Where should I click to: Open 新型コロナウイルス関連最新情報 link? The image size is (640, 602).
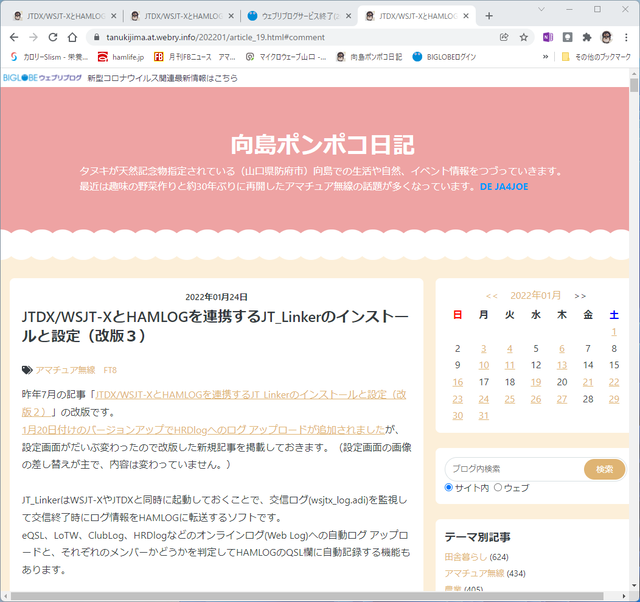[162, 78]
